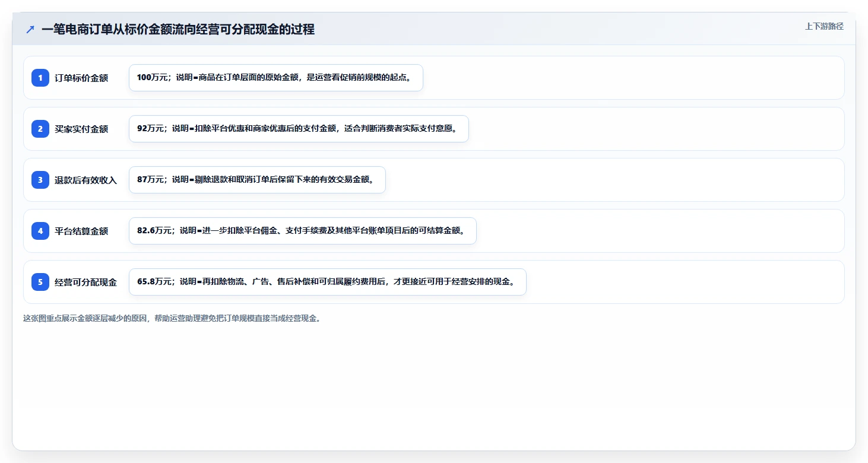Open the 92万元 description box
Image resolution: width=868 pixels, height=463 pixels.
[299, 129]
